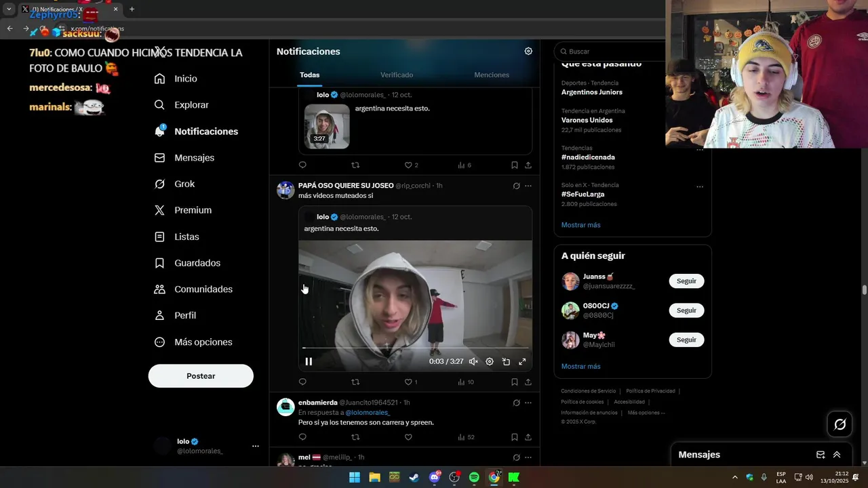Screen dimensions: 868x488
Task: Open video playback settings gear
Action: coord(490,361)
